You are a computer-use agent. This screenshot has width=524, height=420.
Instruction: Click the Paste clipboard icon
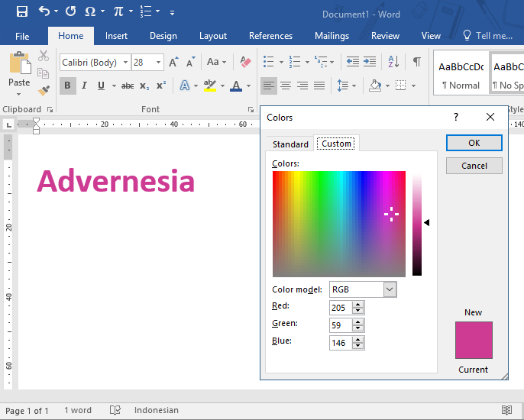pos(20,62)
